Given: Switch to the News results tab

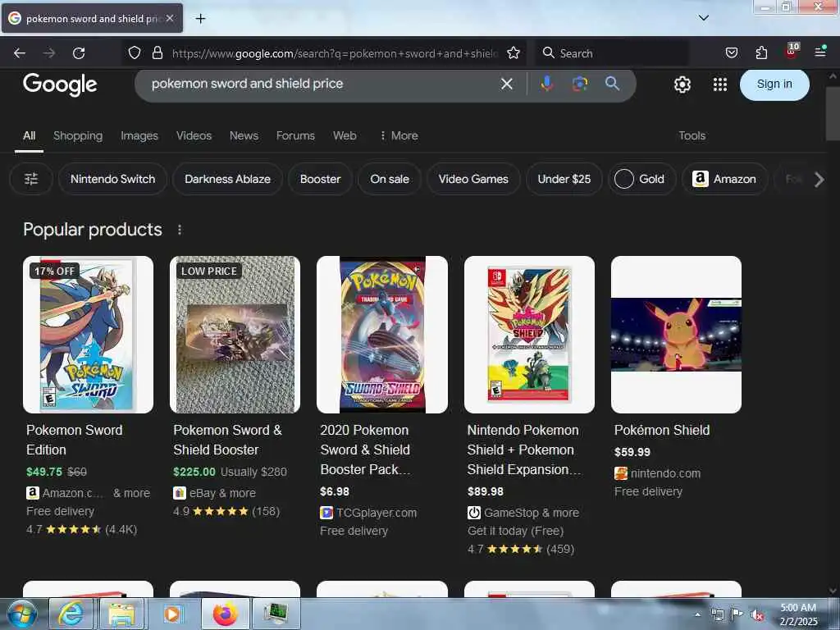Looking at the screenshot, I should 244,135.
